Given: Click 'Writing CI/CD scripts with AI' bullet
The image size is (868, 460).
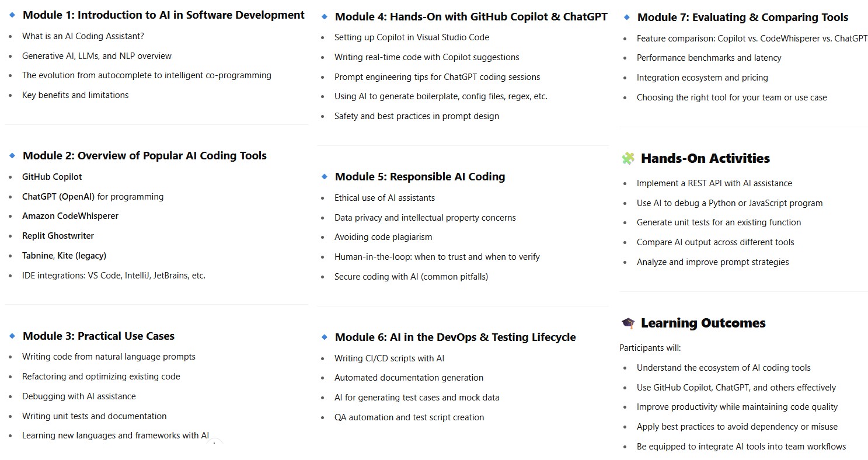Looking at the screenshot, I should [x=389, y=358].
